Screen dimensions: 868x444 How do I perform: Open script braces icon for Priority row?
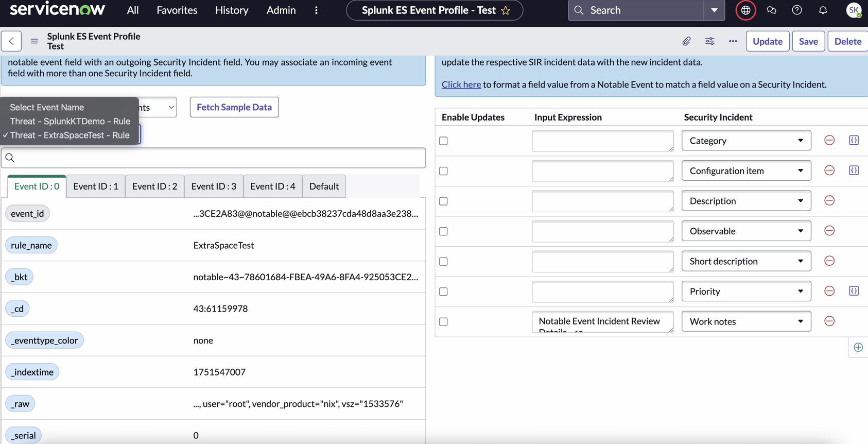854,291
